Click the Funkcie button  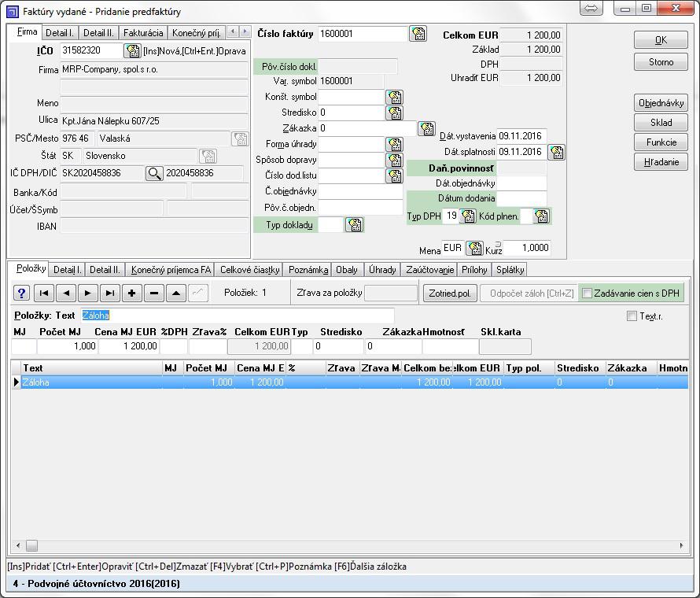click(x=661, y=142)
